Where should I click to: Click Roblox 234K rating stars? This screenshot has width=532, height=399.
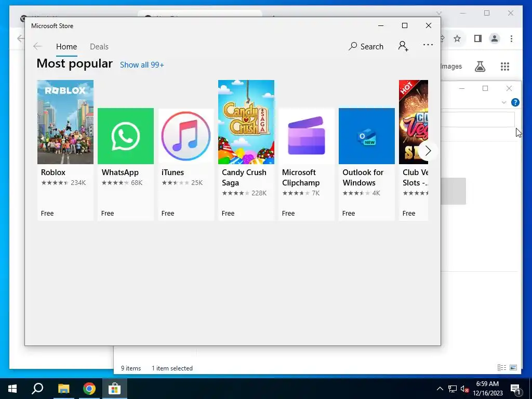coord(63,183)
